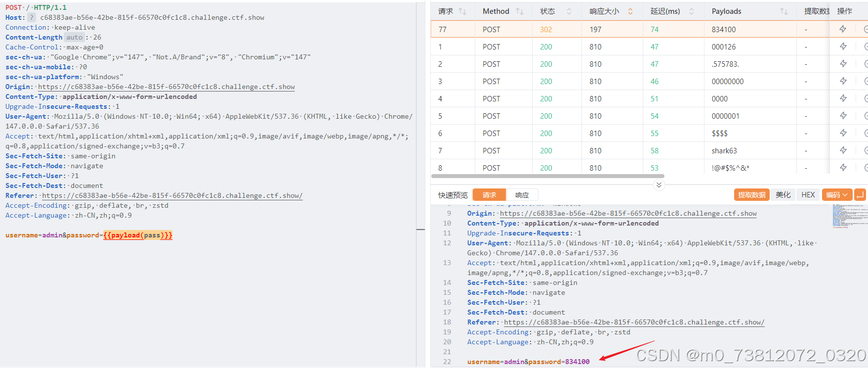Click lightning action icon for payload 0000
This screenshot has height=370, width=868.
tap(843, 98)
